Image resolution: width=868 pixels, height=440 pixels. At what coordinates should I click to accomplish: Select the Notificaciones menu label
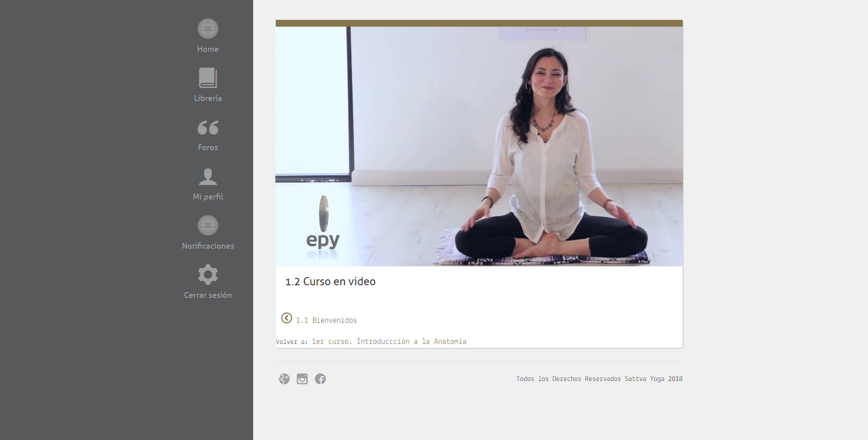pyautogui.click(x=208, y=246)
